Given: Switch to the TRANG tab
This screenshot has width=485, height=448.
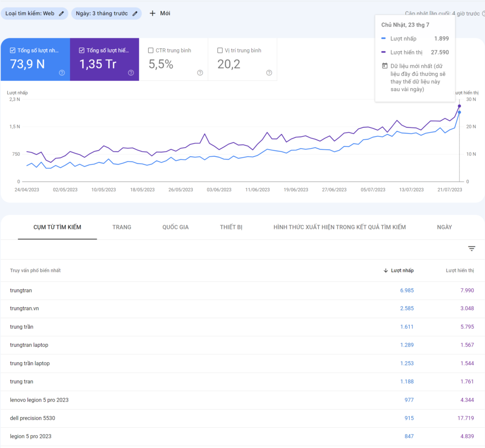Looking at the screenshot, I should (x=122, y=227).
